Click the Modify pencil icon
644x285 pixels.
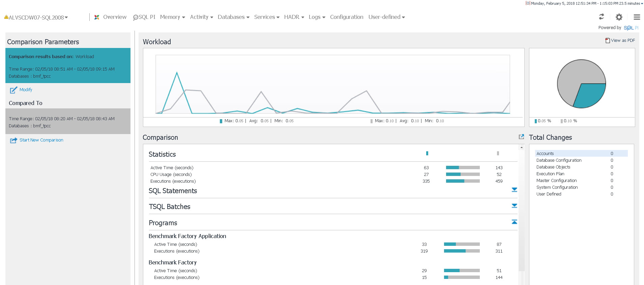tap(13, 90)
